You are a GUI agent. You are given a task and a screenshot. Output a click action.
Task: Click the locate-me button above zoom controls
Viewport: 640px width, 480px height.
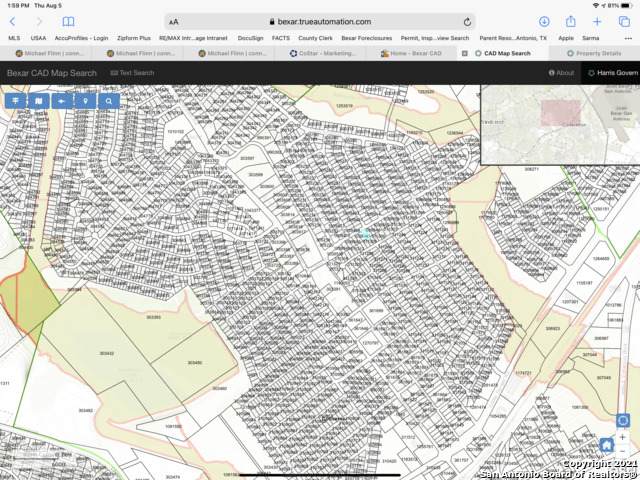point(622,420)
